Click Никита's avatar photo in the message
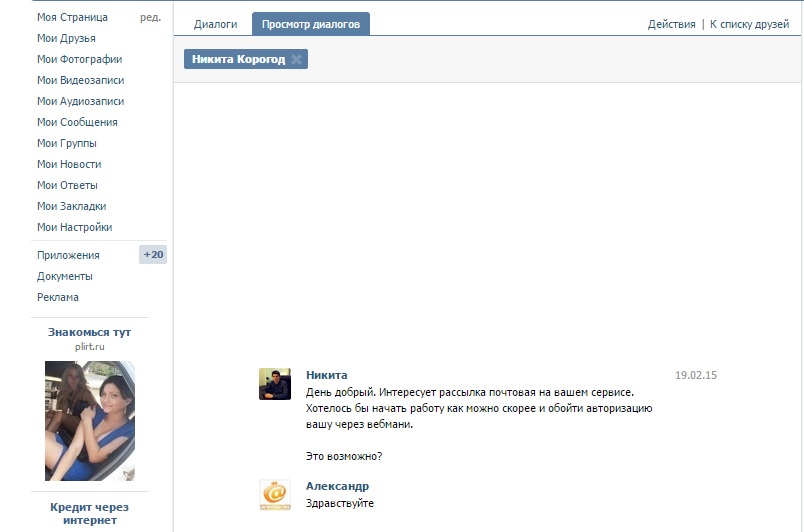The height and width of the screenshot is (532, 804). pyautogui.click(x=275, y=384)
